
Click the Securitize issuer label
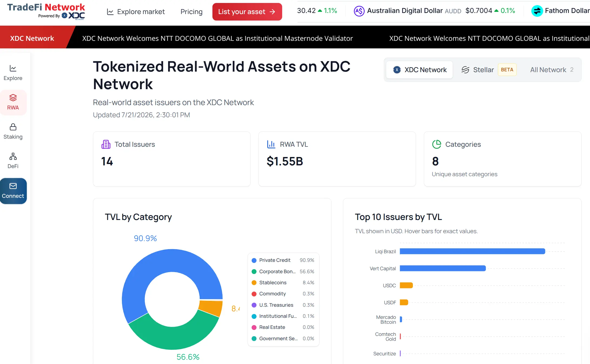(385, 354)
